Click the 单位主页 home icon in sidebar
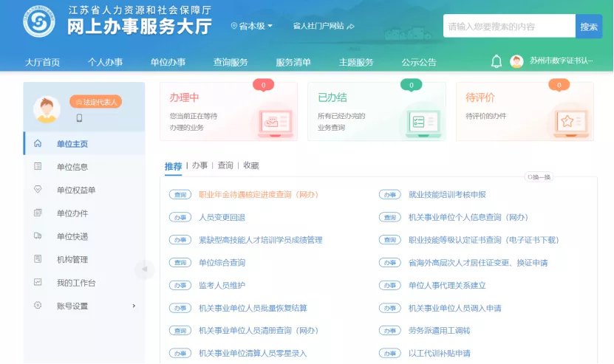Image resolution: width=614 pixels, height=364 pixels. [x=38, y=143]
